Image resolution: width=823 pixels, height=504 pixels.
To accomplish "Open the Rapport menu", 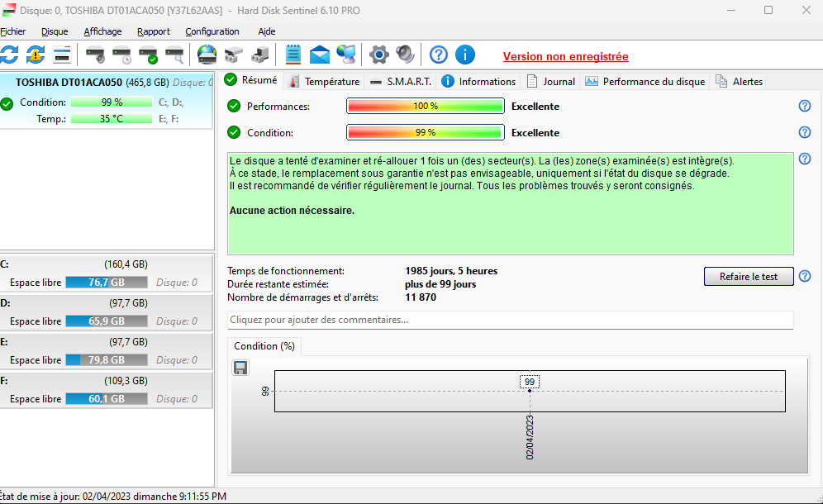I will 153,31.
